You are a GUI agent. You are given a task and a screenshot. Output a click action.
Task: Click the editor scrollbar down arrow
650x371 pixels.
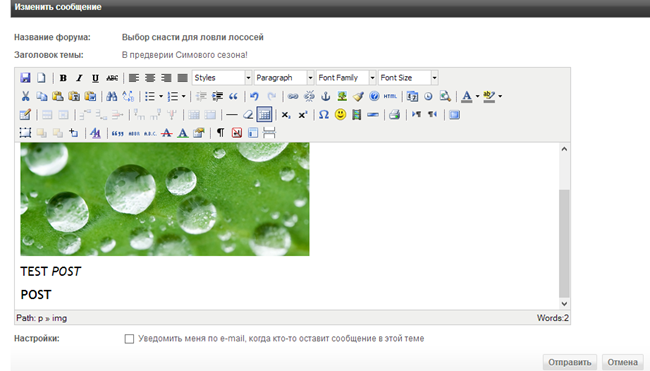coord(564,303)
